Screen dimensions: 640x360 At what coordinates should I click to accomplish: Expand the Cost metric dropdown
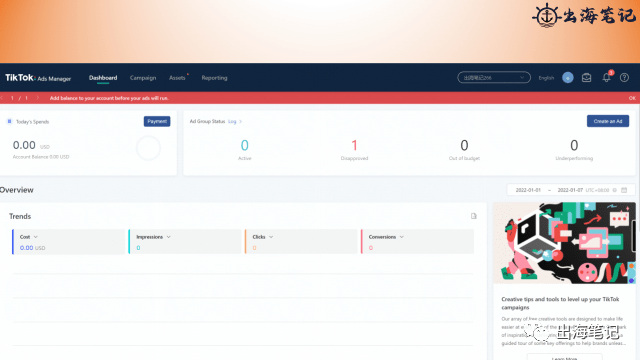(36, 237)
